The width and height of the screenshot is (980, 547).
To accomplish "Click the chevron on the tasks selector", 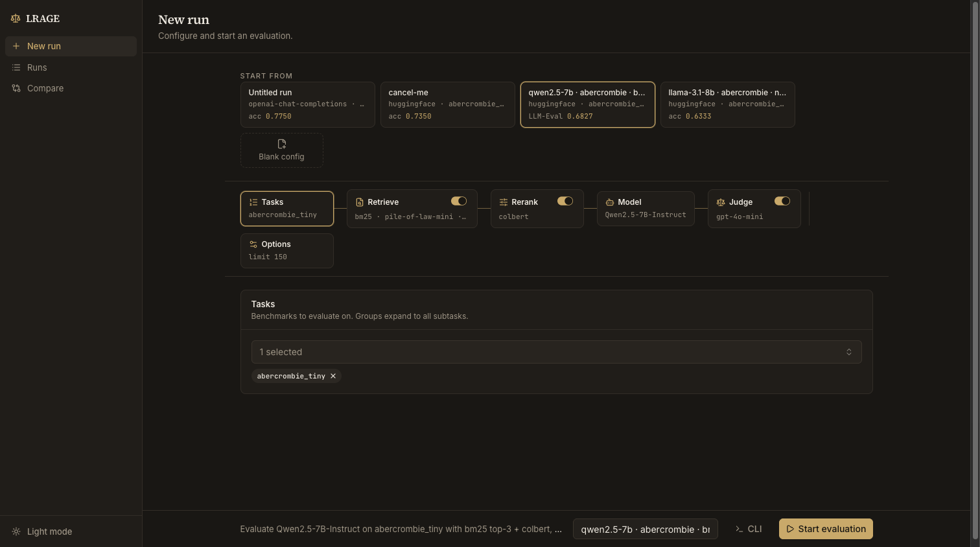I will coord(848,352).
